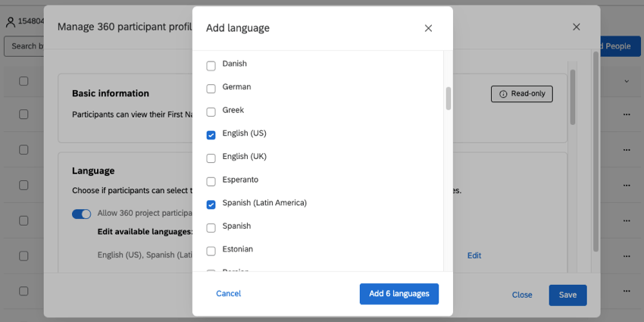This screenshot has height=322, width=644.
Task: Select the Estonian language checkbox
Action: pos(211,251)
